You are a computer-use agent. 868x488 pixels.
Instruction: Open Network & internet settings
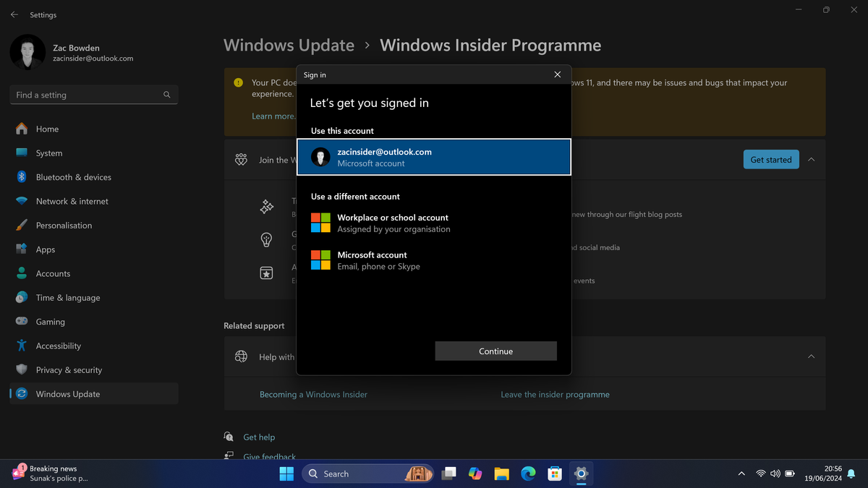point(94,201)
